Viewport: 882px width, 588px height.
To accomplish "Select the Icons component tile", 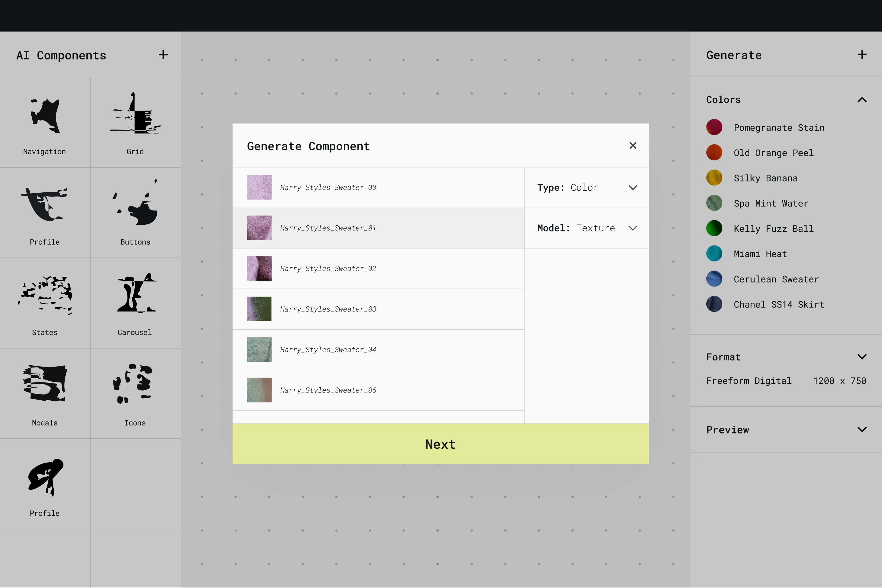I will click(136, 393).
